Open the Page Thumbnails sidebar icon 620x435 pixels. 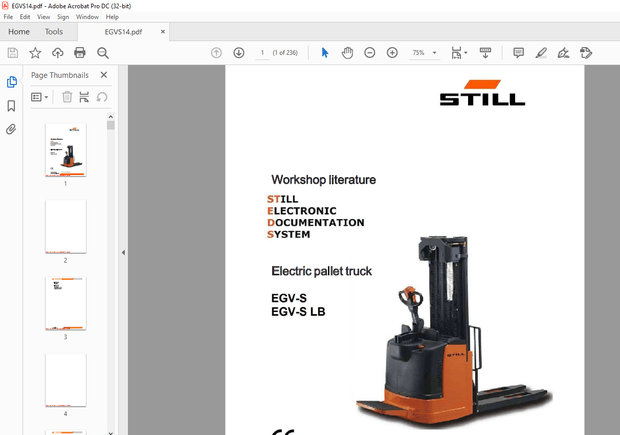(11, 82)
